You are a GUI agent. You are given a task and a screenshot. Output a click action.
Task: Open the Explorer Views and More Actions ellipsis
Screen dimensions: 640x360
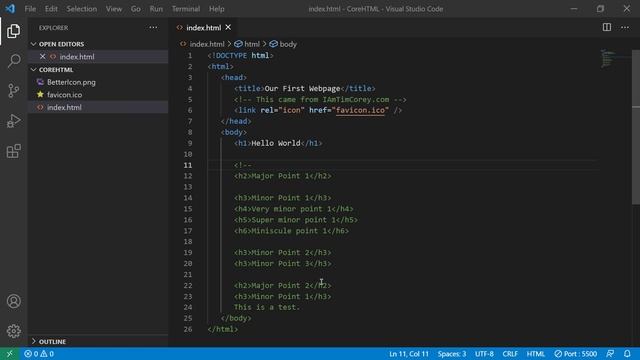(153, 27)
